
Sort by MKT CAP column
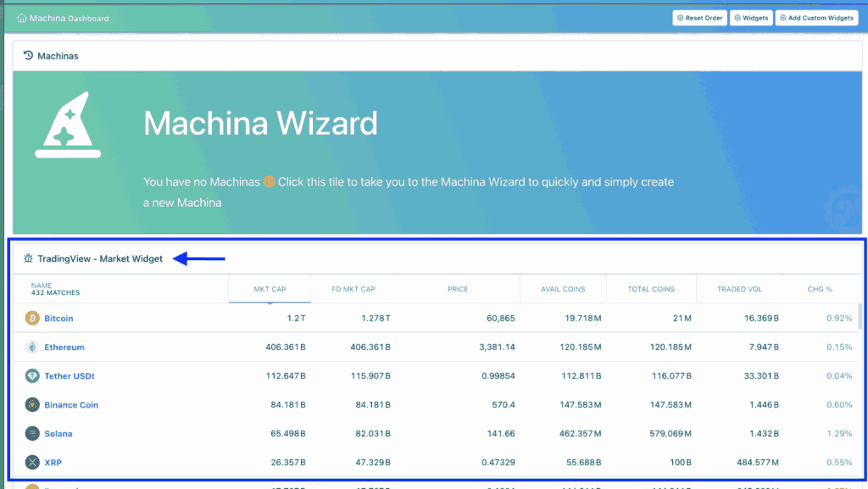[x=270, y=289]
